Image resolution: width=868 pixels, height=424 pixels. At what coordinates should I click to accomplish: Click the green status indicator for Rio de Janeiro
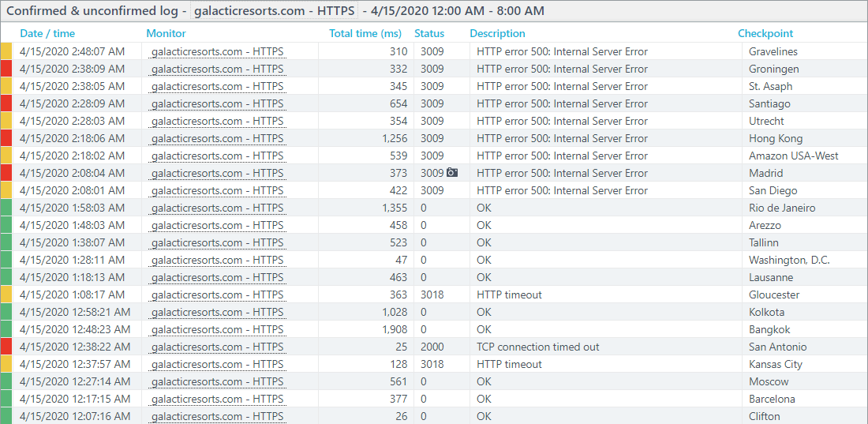coord(6,208)
